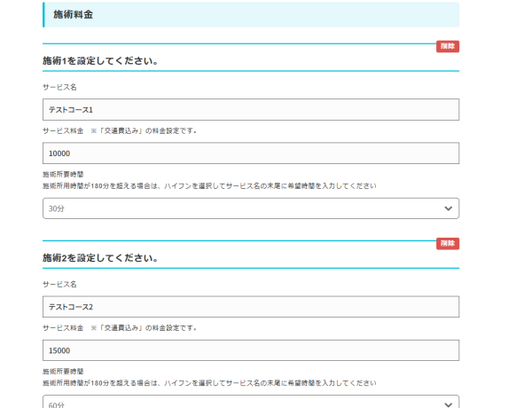
Task: Click the サービス名 label above テストコース2
Action: [59, 284]
